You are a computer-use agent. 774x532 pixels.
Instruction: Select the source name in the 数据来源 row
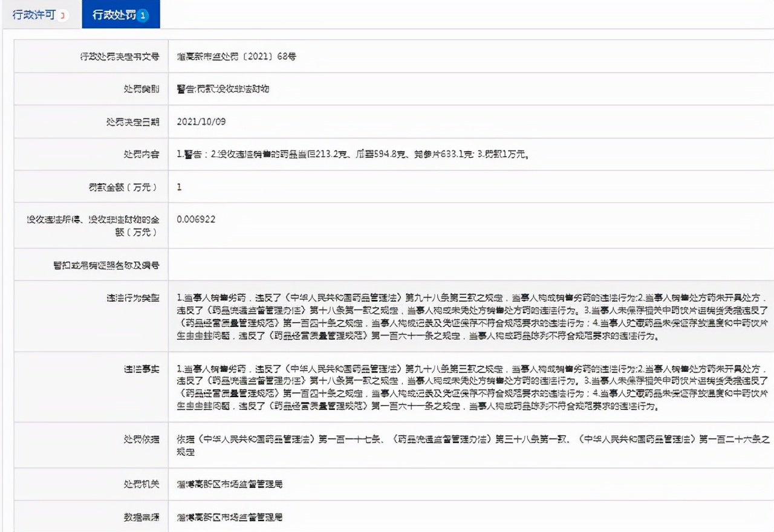(x=230, y=517)
